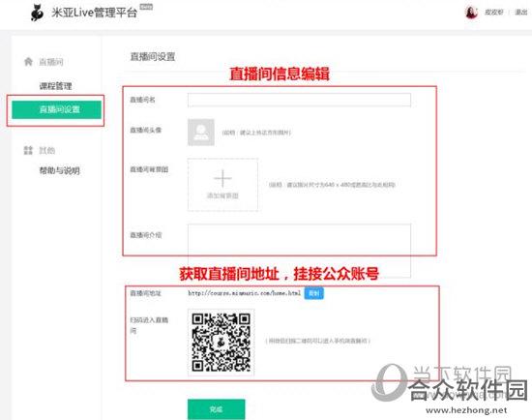Click the blue 复制 copy button
Screen dimensions: 532x420
313,293
